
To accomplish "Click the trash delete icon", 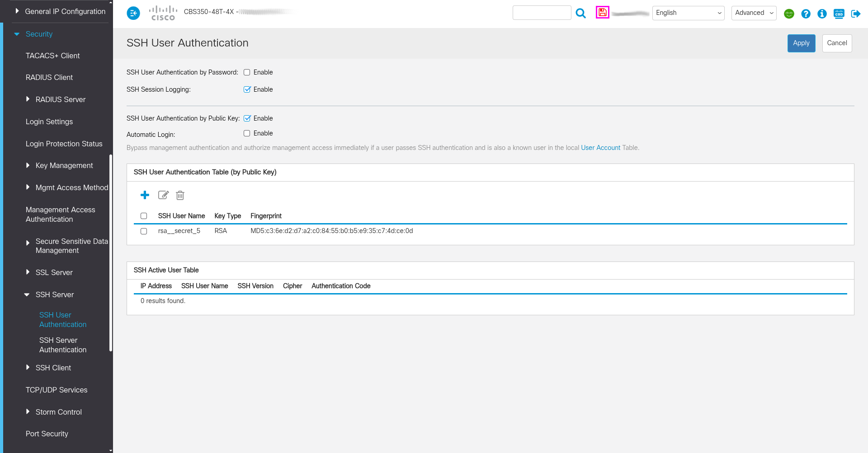I will point(180,195).
